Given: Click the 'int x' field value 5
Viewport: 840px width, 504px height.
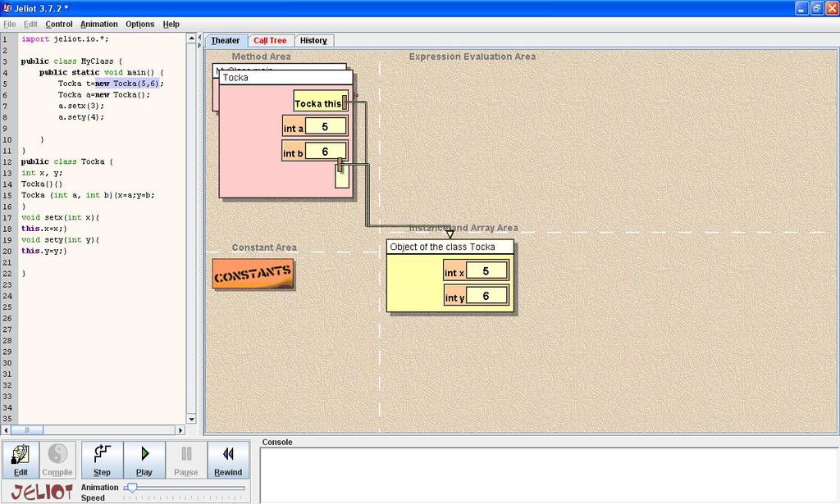Looking at the screenshot, I should tap(486, 271).
